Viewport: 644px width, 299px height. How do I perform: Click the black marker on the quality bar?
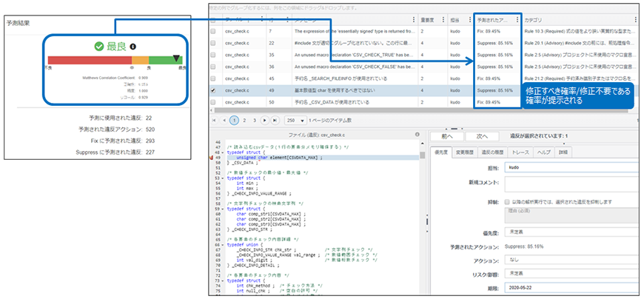click(175, 59)
